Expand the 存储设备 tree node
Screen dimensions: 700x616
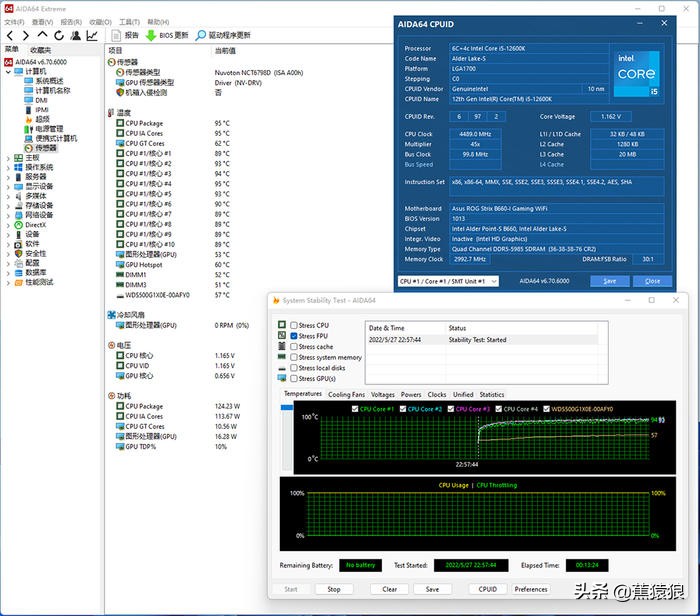(8, 206)
